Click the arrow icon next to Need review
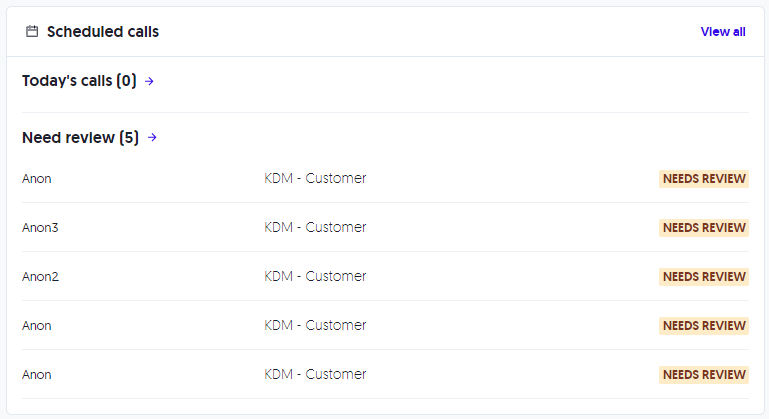This screenshot has height=419, width=769. coord(152,138)
